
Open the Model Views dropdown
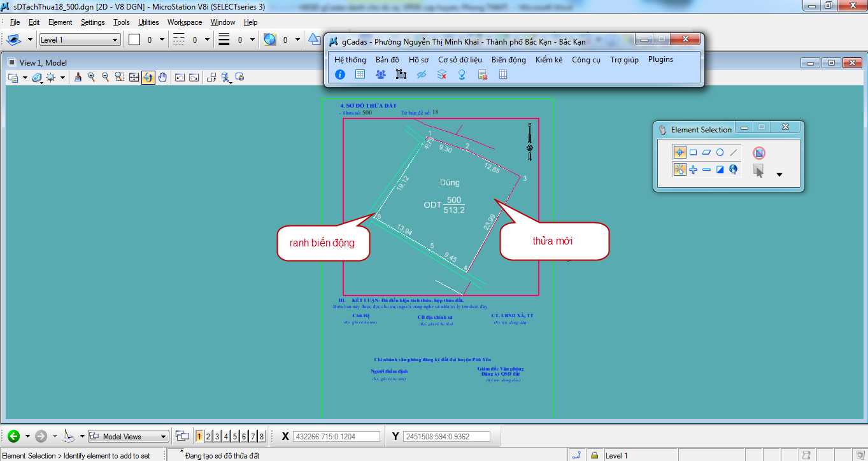[129, 436]
